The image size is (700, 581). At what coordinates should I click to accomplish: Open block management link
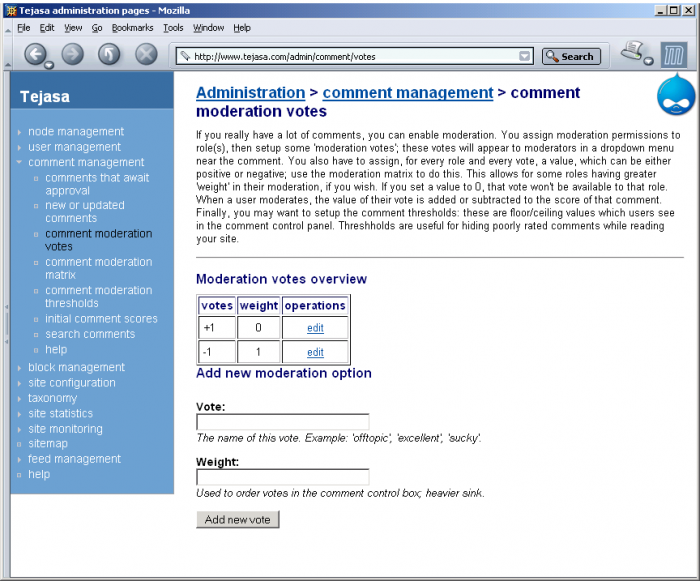tap(76, 367)
